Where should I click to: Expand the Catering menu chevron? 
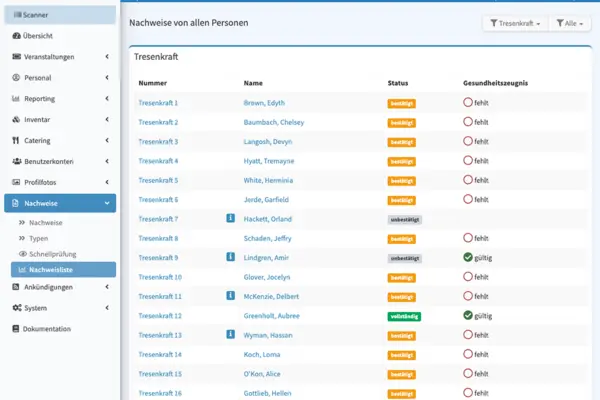107,140
